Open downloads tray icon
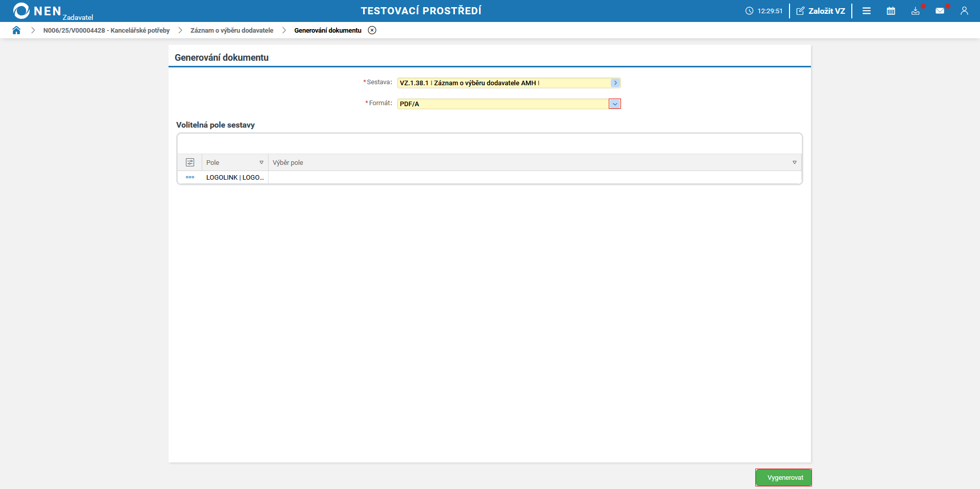This screenshot has width=980, height=489. pos(916,11)
